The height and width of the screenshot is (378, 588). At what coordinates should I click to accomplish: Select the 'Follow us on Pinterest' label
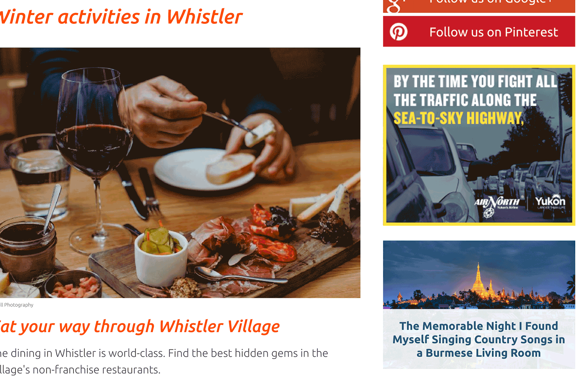tap(494, 32)
